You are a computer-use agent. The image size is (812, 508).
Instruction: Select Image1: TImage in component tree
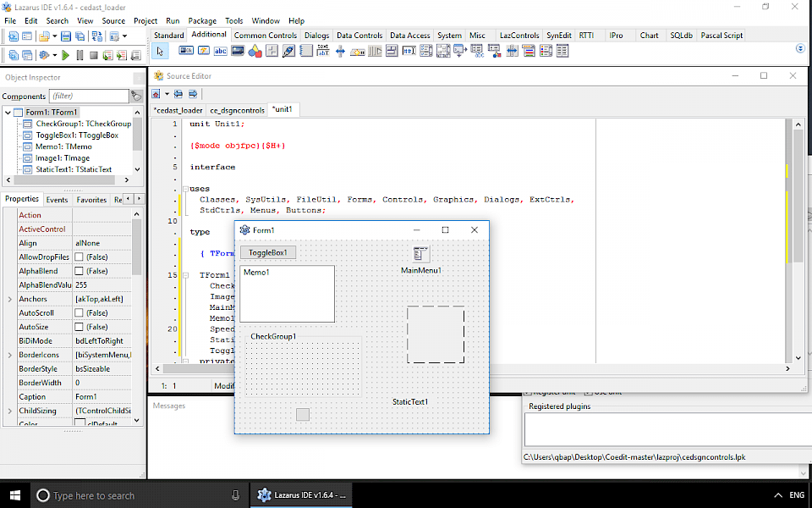(x=62, y=158)
